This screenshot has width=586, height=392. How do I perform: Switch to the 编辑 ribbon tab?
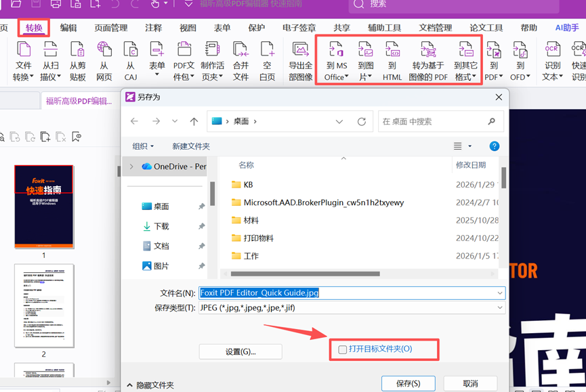click(68, 28)
